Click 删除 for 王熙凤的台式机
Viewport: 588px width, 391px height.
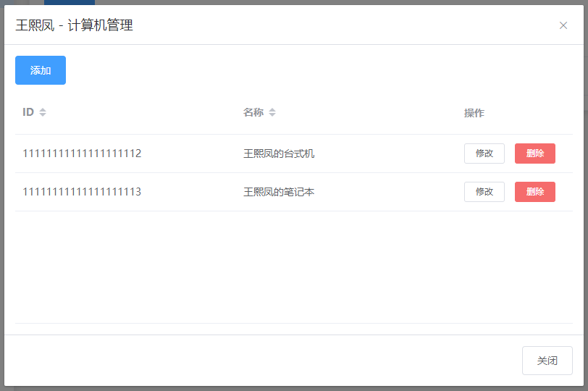(x=534, y=154)
